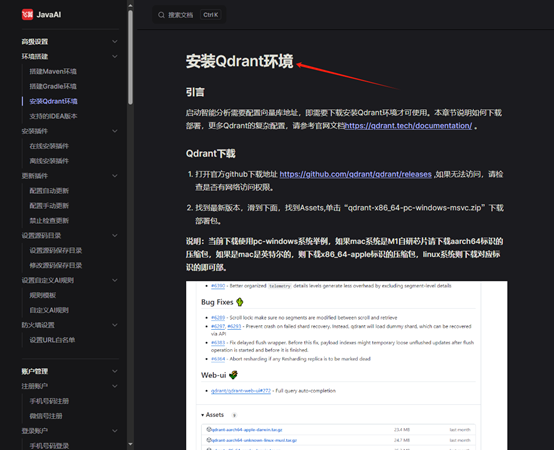Collapse the 设置源码目录 group chevron
Viewport: 554px width, 450px height.
point(115,236)
